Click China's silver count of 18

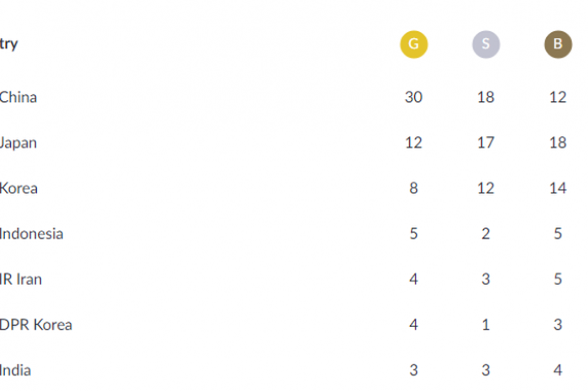click(x=486, y=98)
